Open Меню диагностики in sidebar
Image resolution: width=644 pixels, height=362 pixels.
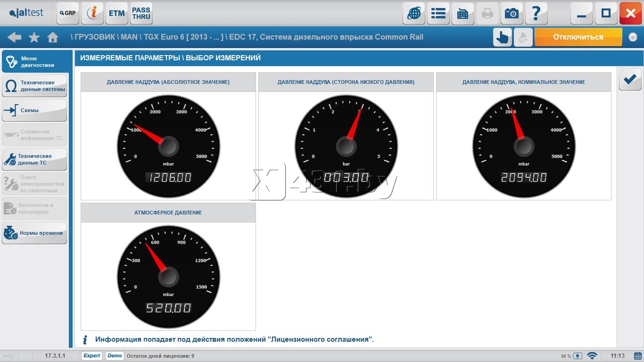(35, 62)
